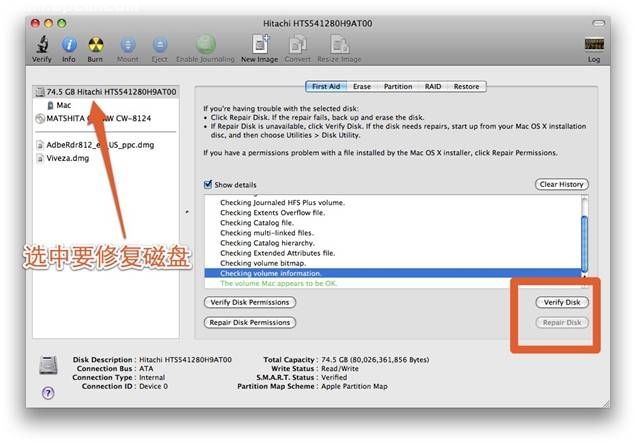Open the Info inspector icon

tap(69, 44)
